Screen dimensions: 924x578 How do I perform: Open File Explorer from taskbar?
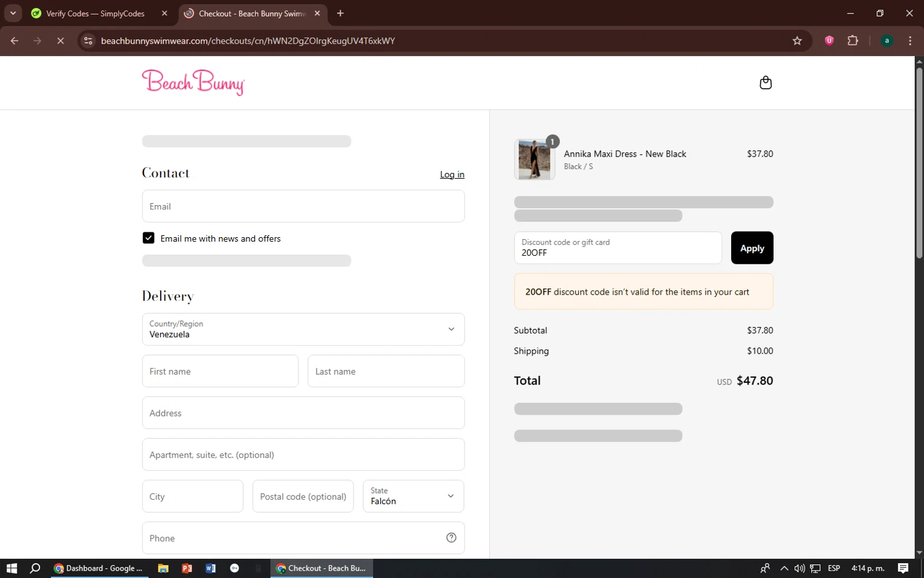pyautogui.click(x=163, y=568)
